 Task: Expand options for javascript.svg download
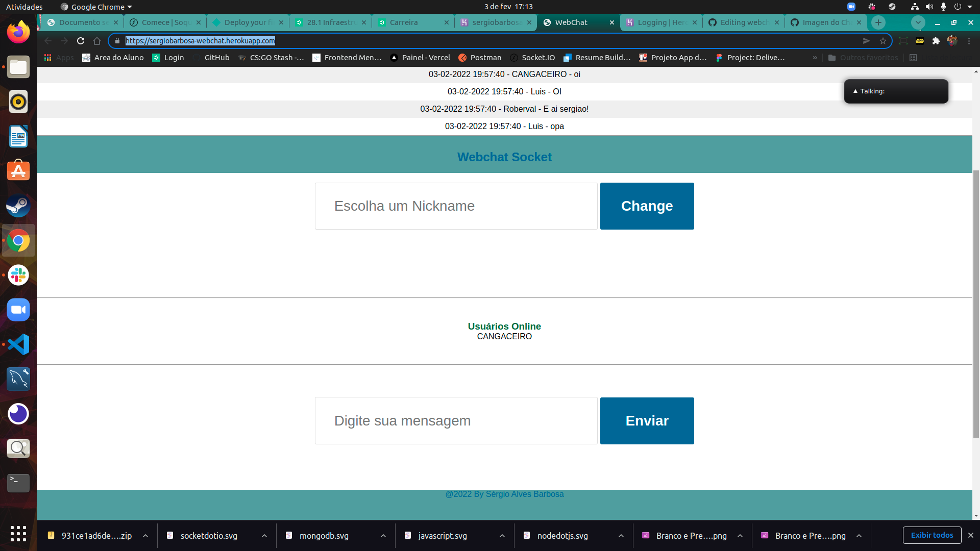tap(502, 536)
